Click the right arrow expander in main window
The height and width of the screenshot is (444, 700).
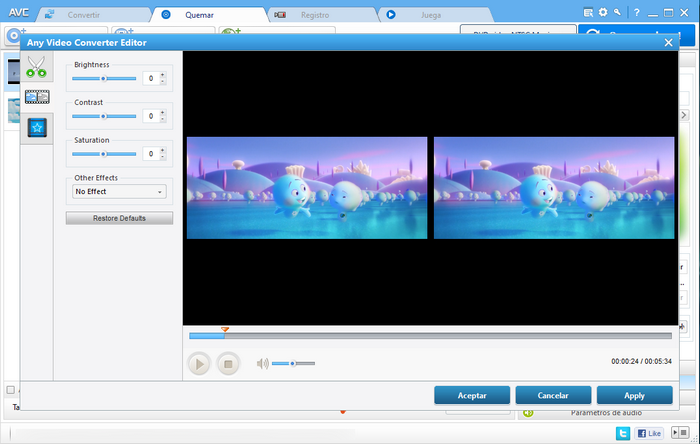pyautogui.click(x=684, y=115)
